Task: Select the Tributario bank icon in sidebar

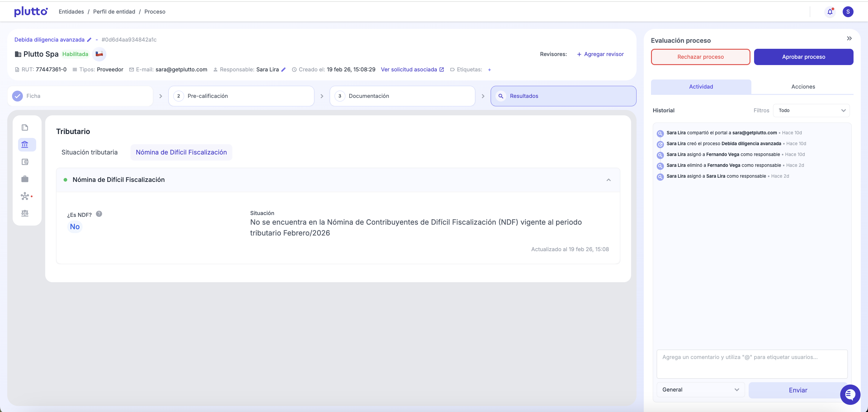Action: (x=25, y=144)
